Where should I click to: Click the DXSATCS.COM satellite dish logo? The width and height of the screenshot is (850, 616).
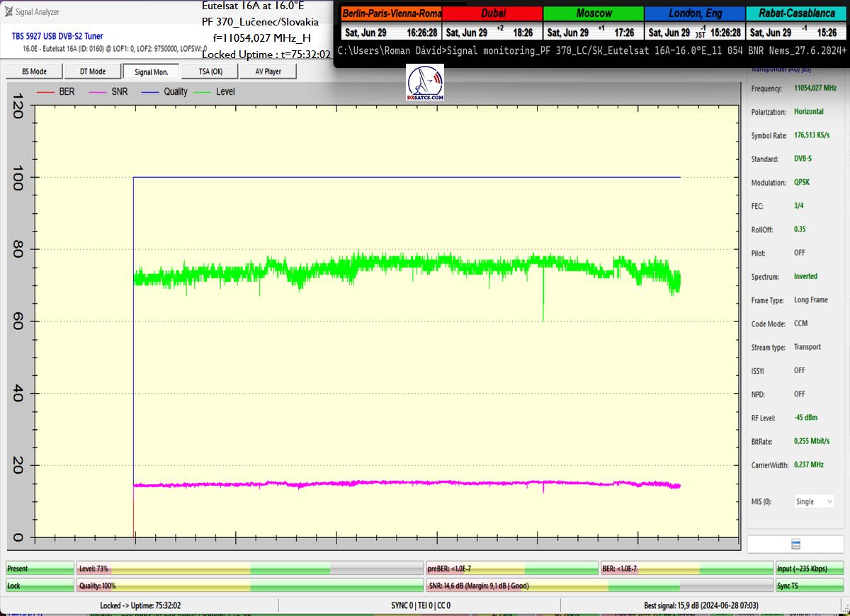click(x=425, y=82)
